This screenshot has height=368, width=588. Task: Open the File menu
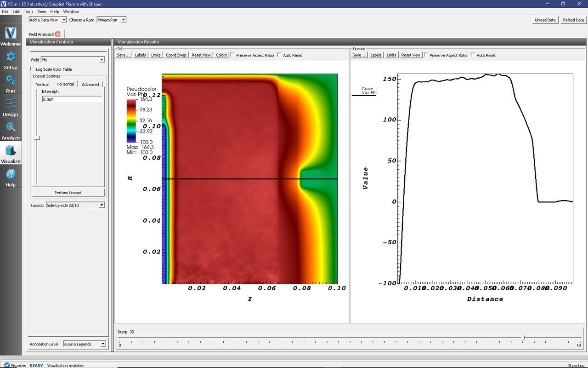pyautogui.click(x=5, y=11)
